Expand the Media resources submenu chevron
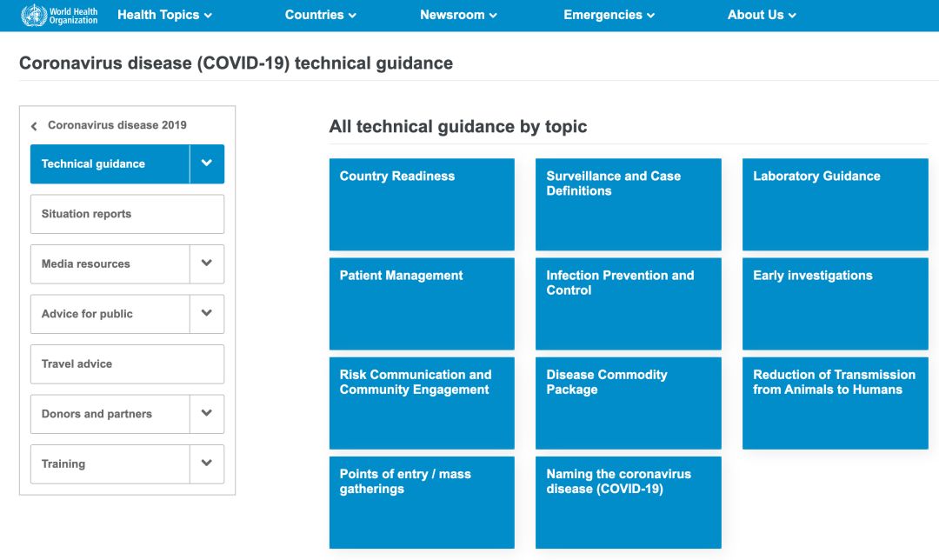 click(207, 263)
